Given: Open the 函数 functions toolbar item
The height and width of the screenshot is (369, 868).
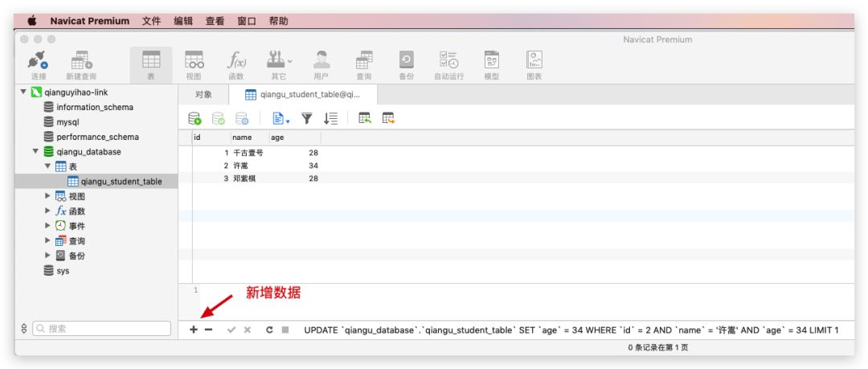Looking at the screenshot, I should click(236, 65).
